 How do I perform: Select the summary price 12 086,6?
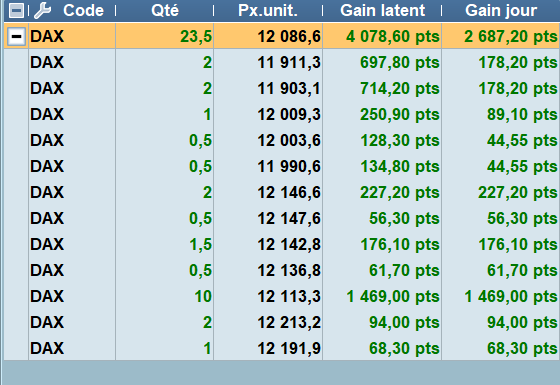289,36
